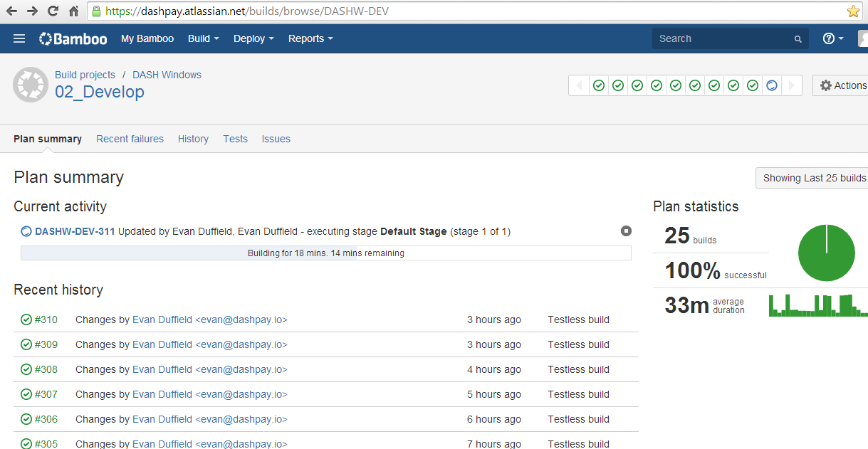Open the help question mark menu
Image resolution: width=868 pixels, height=449 pixels.
coord(833,38)
